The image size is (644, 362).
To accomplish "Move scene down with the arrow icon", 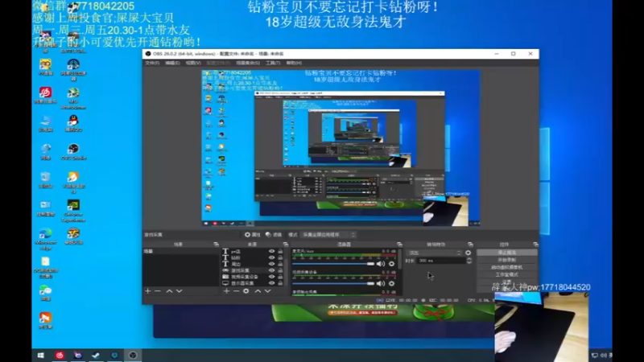I will tap(179, 291).
